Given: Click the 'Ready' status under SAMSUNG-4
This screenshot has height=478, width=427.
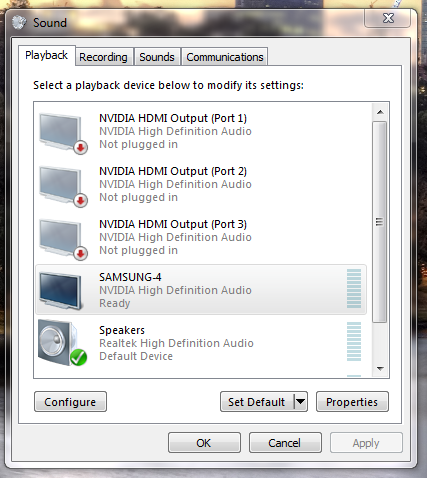Looking at the screenshot, I should pyautogui.click(x=115, y=303).
